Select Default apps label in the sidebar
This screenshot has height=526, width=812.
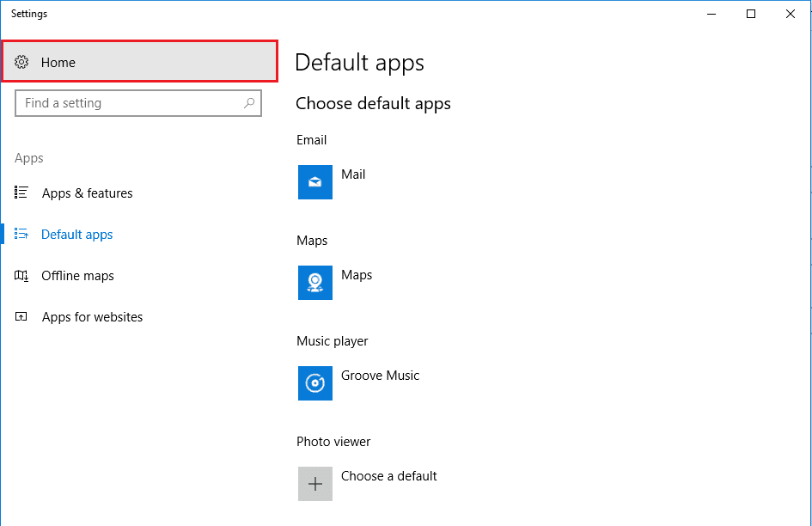click(77, 235)
